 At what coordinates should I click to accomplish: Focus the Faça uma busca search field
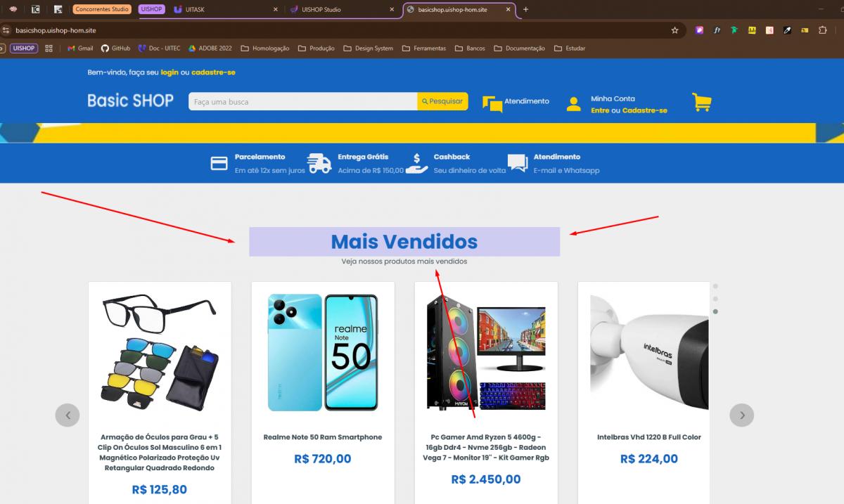coord(302,101)
